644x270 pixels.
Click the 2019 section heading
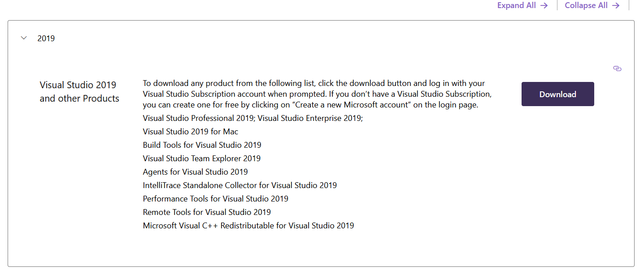46,39
